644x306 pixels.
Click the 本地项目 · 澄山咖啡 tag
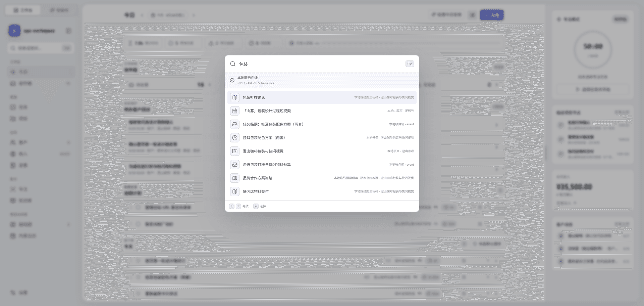click(x=400, y=151)
